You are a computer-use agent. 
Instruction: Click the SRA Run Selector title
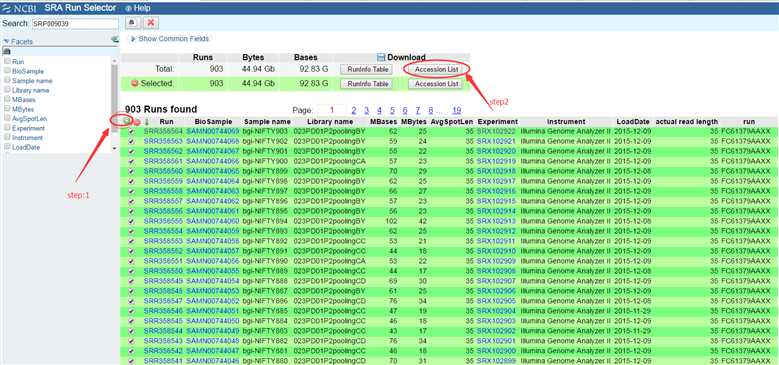(80, 8)
